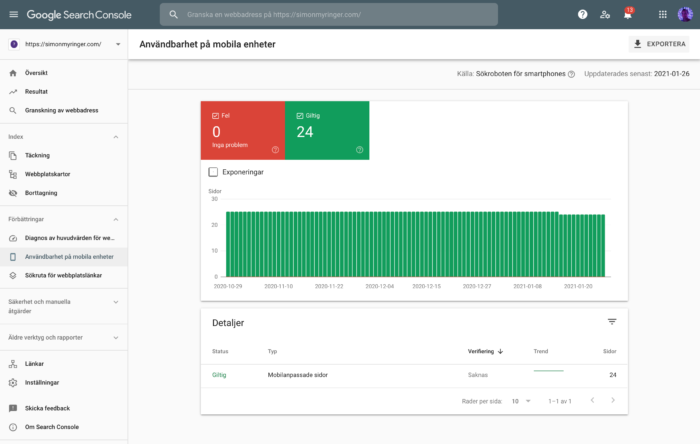
Task: Click the Resultat trend icon
Action: pyautogui.click(x=13, y=91)
